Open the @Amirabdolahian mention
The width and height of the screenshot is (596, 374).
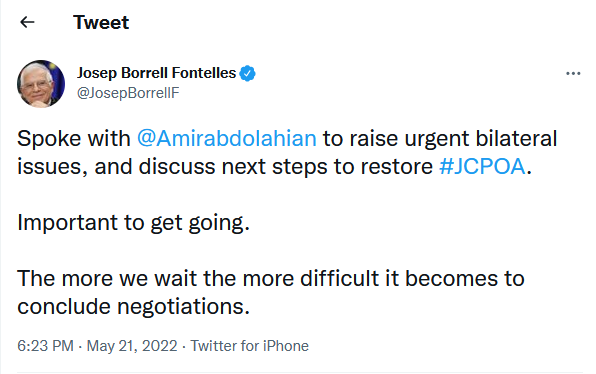tap(227, 138)
